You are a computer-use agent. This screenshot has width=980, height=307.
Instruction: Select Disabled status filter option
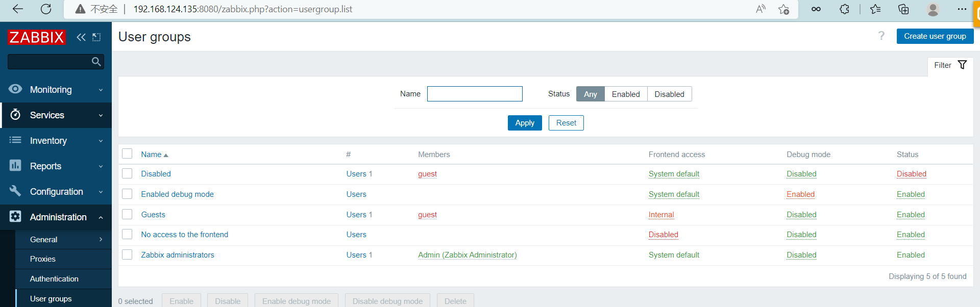pyautogui.click(x=669, y=94)
